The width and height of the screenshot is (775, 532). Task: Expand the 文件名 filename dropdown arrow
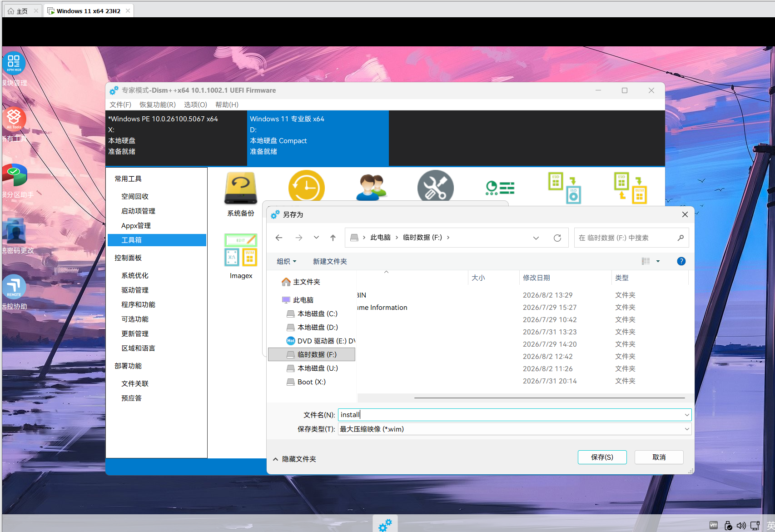[687, 415]
